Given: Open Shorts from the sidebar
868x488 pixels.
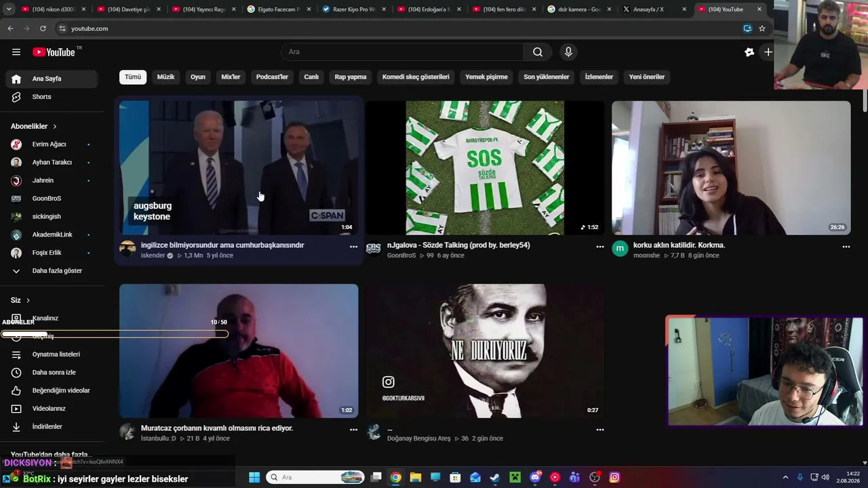Looking at the screenshot, I should tap(53, 97).
